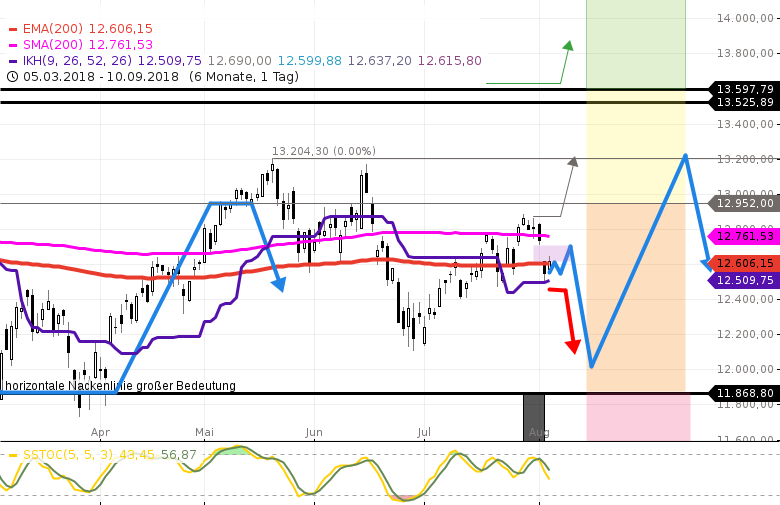Select the IKH(9, 26, 52, 26) indicator label

tap(77, 61)
